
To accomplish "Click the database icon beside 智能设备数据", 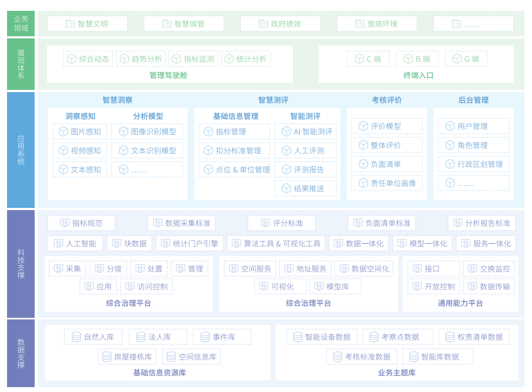I will pos(298,337).
